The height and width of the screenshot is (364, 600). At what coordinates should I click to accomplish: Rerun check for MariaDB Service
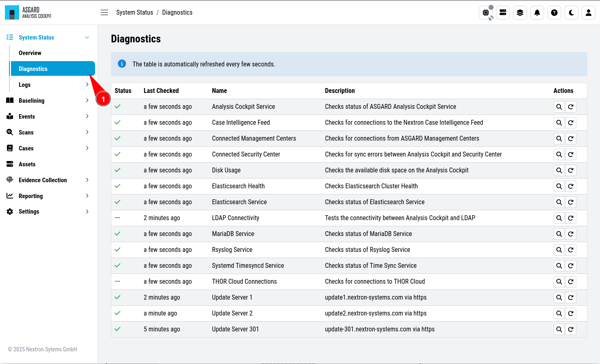(x=571, y=234)
